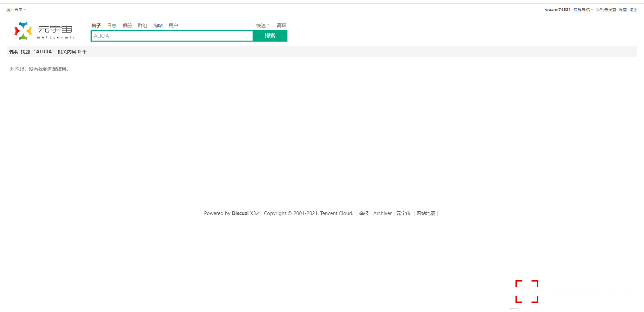This screenshot has width=644, height=312.
Task: Click the 对不起，没有找到匹配结果 message
Action: pos(40,69)
